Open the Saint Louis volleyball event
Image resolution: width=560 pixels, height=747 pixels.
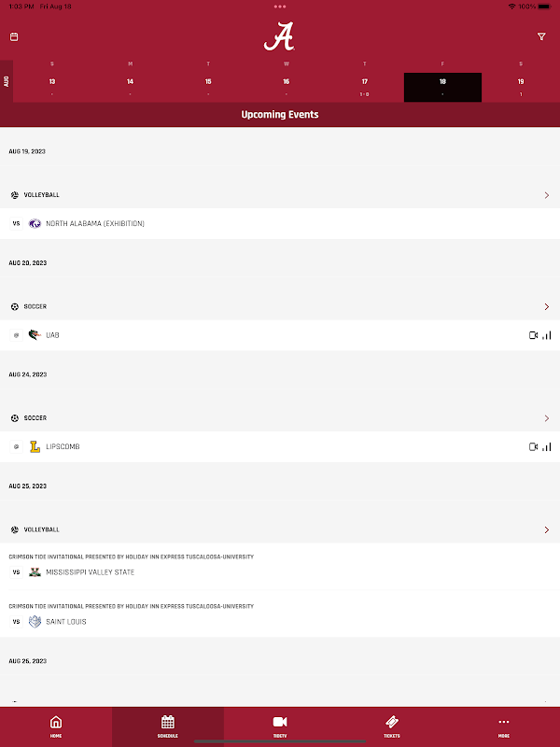pos(280,614)
